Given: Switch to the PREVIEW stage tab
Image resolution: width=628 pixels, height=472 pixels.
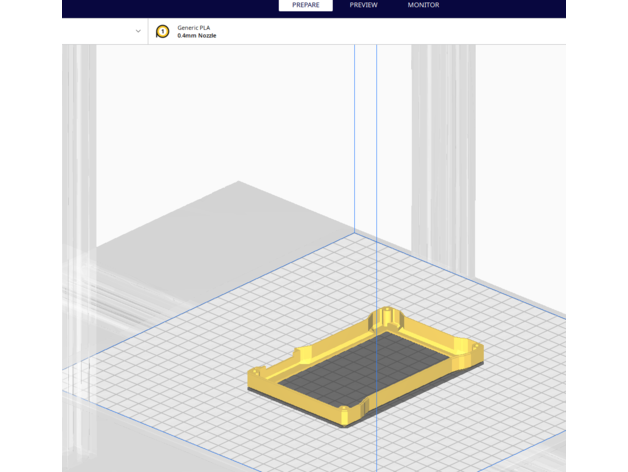Looking at the screenshot, I should pyautogui.click(x=363, y=5).
